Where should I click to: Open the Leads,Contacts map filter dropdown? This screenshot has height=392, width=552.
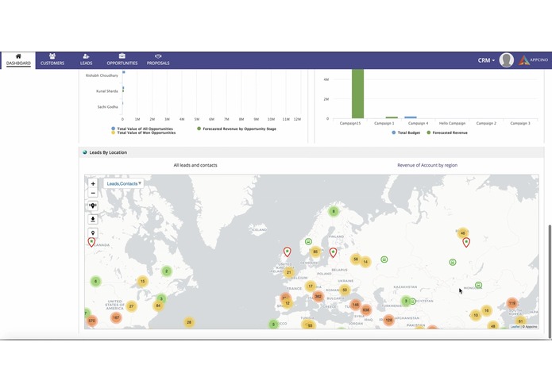[x=124, y=183]
